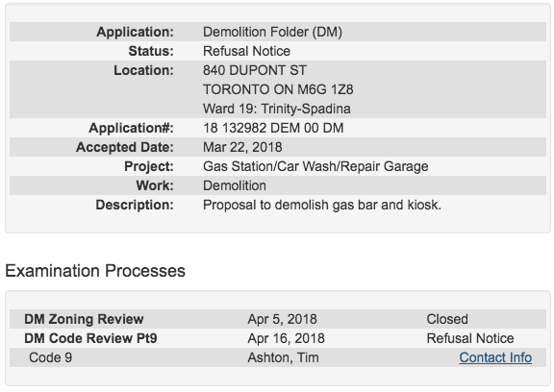Open the Contact Info link
554x392 pixels.
click(x=495, y=357)
